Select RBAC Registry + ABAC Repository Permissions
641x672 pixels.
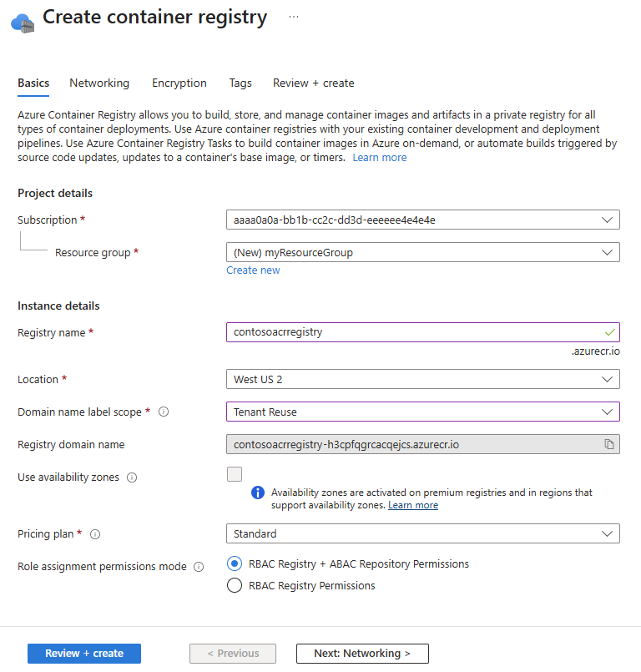(x=235, y=563)
